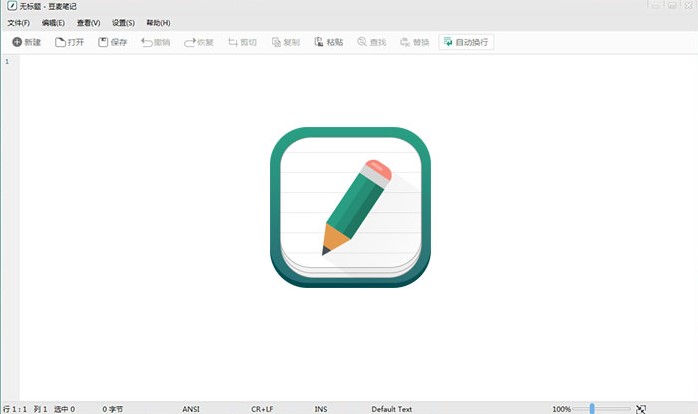Screen dimensions: 698x414
Task: Open the 编辑(E) menu
Action: pos(53,23)
